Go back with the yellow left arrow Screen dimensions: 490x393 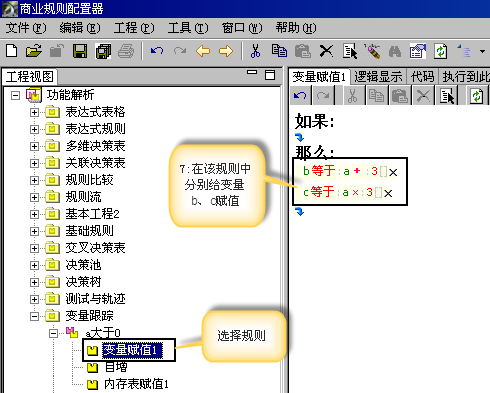[x=203, y=51]
